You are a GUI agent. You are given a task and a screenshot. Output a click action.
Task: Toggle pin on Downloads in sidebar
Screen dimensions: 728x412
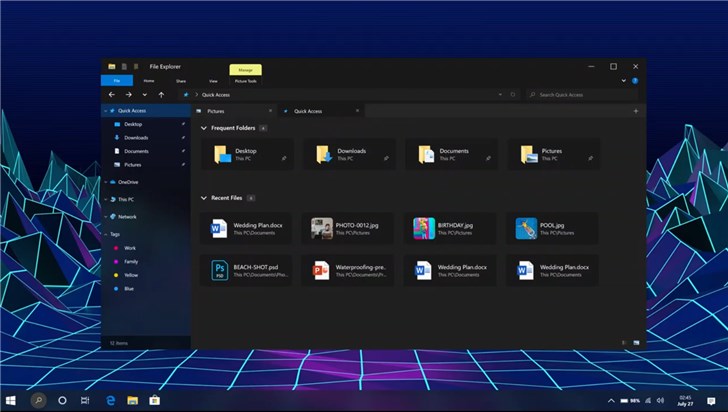click(183, 137)
